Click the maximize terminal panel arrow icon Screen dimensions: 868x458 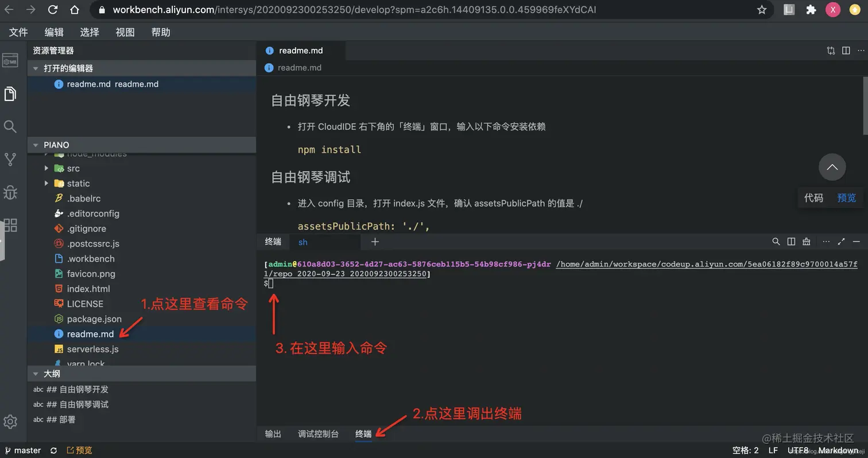coord(841,242)
